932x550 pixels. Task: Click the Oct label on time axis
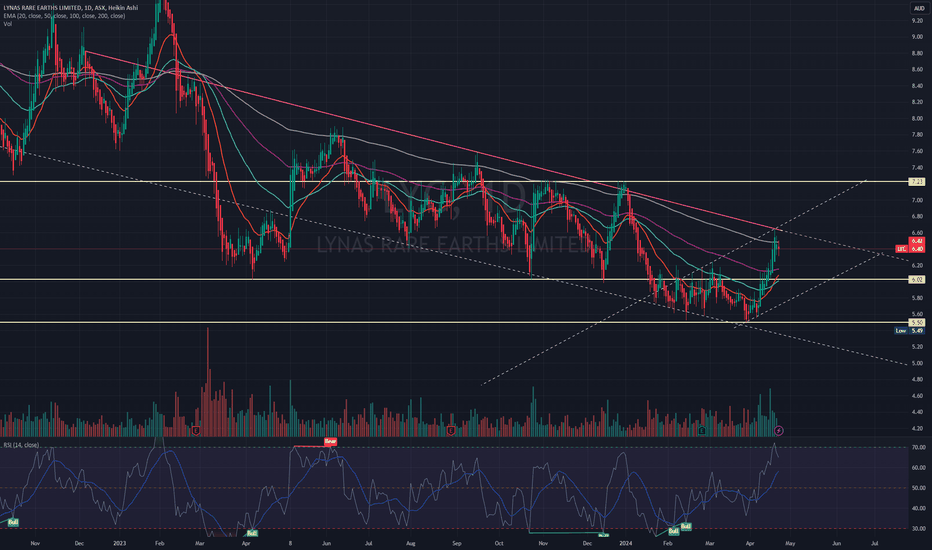coord(499,543)
